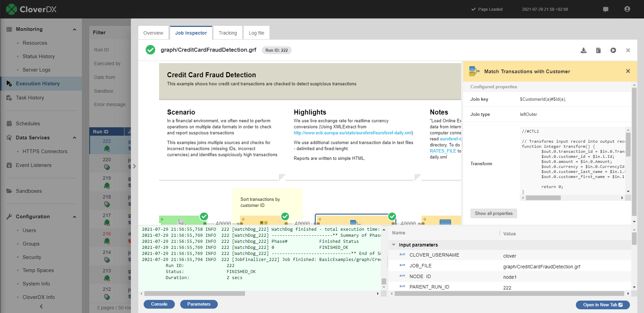Click the green success status icon beside graph name

[150, 50]
